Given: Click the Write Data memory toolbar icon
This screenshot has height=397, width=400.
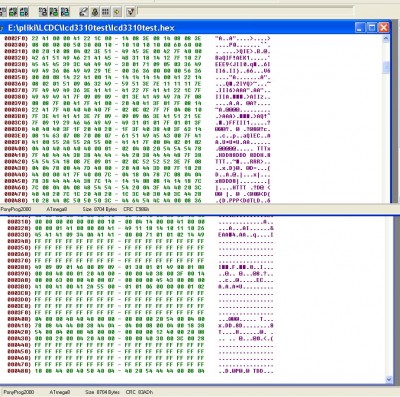Looking at the screenshot, I should click(x=65, y=12).
